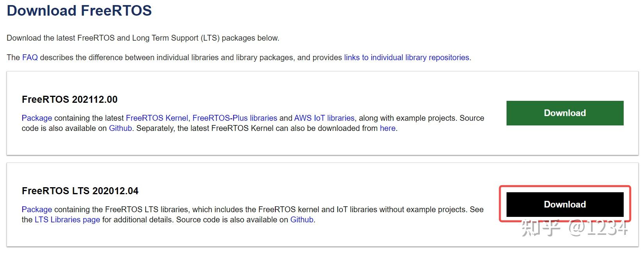Click the Download FreeRTOS page heading
Screen dimensions: 644x254
(x=79, y=11)
